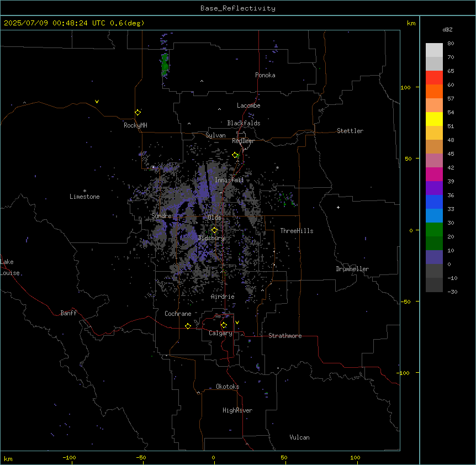Viewport: 476px width, 465px height.
Task: Pick the bright orange swatch between 60 and 57
Action: (434, 91)
